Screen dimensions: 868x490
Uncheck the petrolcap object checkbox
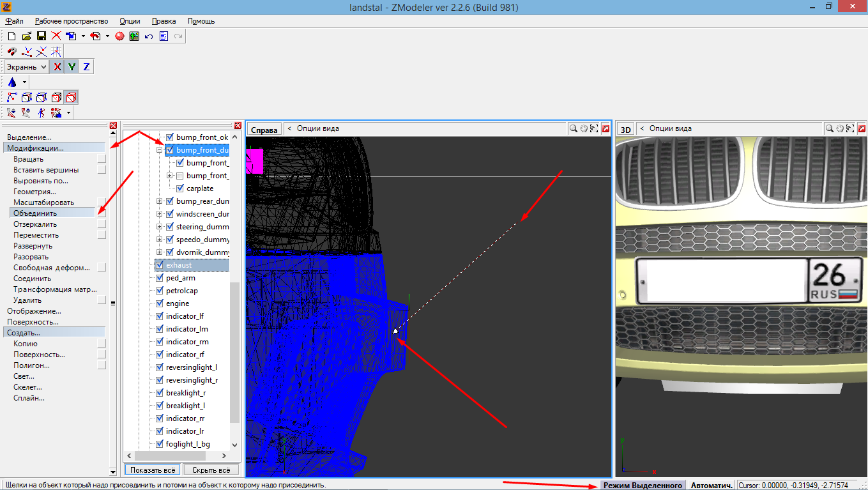point(160,291)
